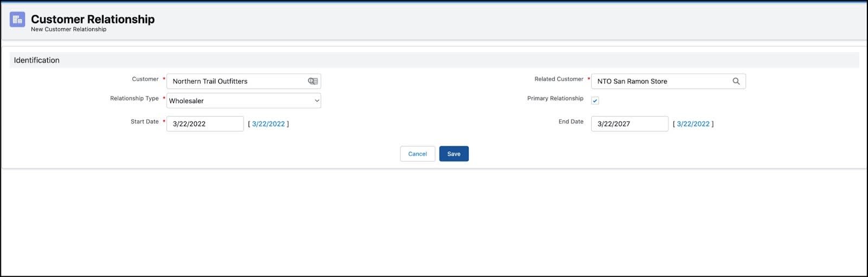Click the New Customer Relationship subtitle
The width and height of the screenshot is (868, 277).
pyautogui.click(x=69, y=29)
